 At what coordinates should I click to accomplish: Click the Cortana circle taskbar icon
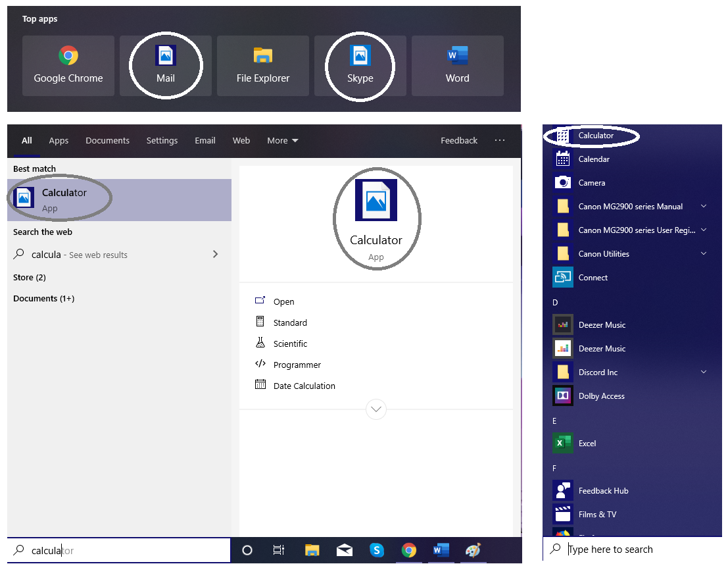(x=247, y=551)
